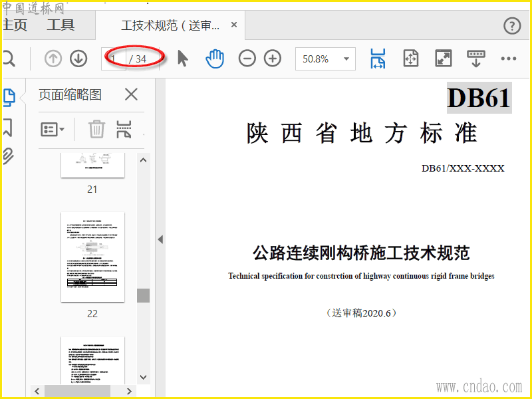Select the page 23 thumbnail at bottom

click(x=92, y=360)
